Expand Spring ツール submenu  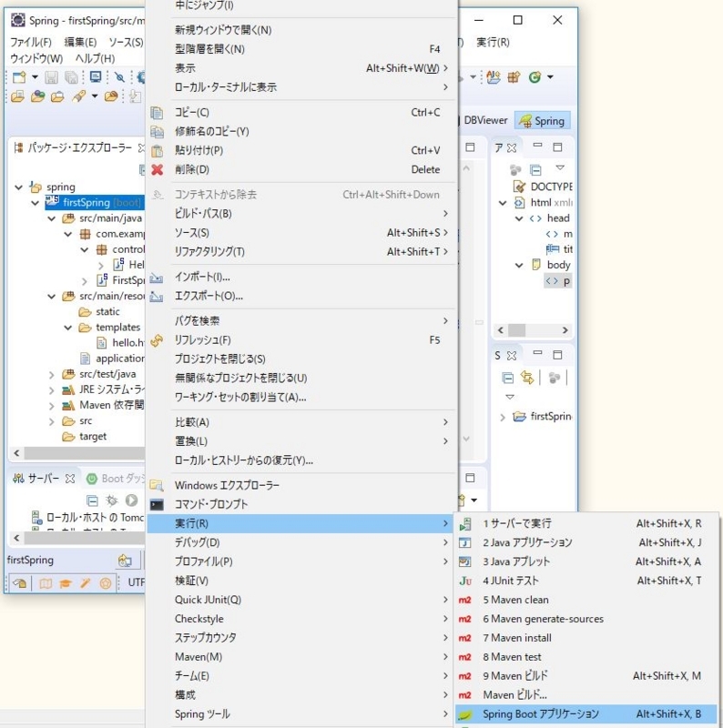tap(301, 713)
